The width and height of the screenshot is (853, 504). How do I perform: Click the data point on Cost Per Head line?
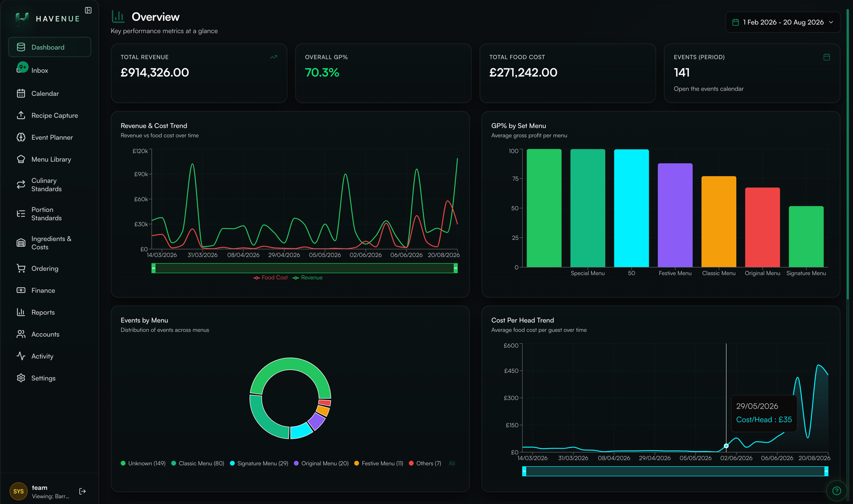tap(726, 445)
